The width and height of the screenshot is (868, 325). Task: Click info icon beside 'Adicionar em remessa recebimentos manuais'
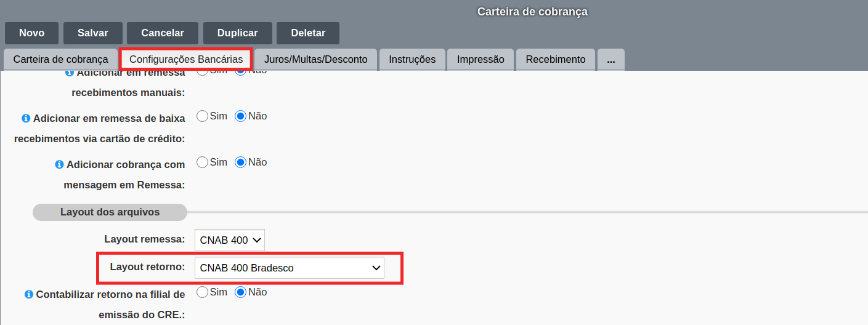point(70,73)
